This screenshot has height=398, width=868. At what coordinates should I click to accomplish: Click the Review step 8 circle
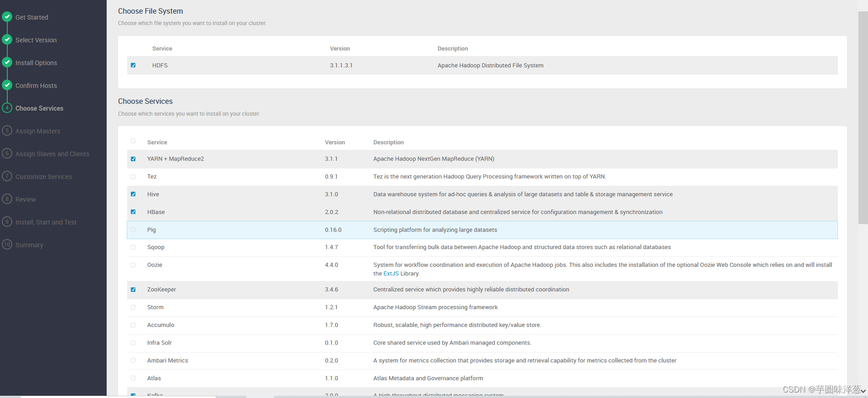[x=7, y=199]
